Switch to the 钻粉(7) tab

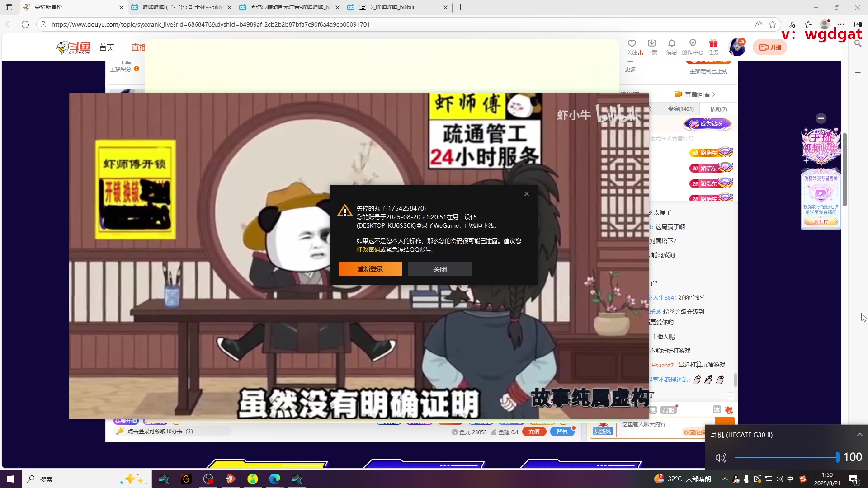click(718, 109)
